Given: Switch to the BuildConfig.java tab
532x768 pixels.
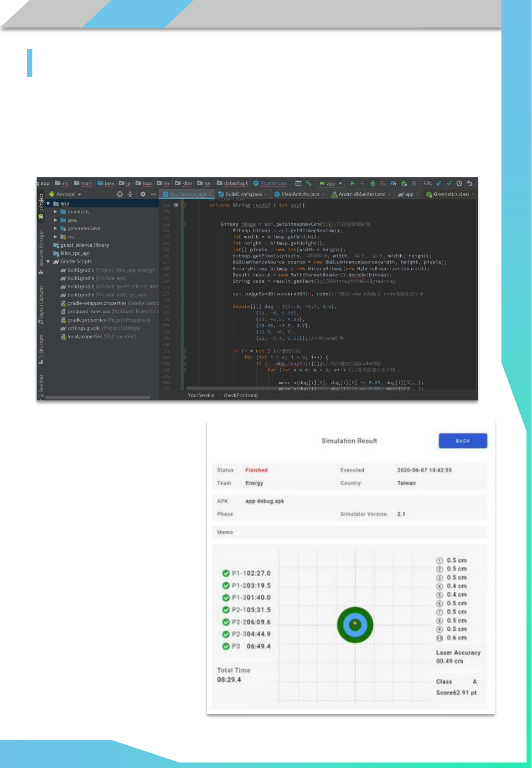Looking at the screenshot, I should [243, 194].
